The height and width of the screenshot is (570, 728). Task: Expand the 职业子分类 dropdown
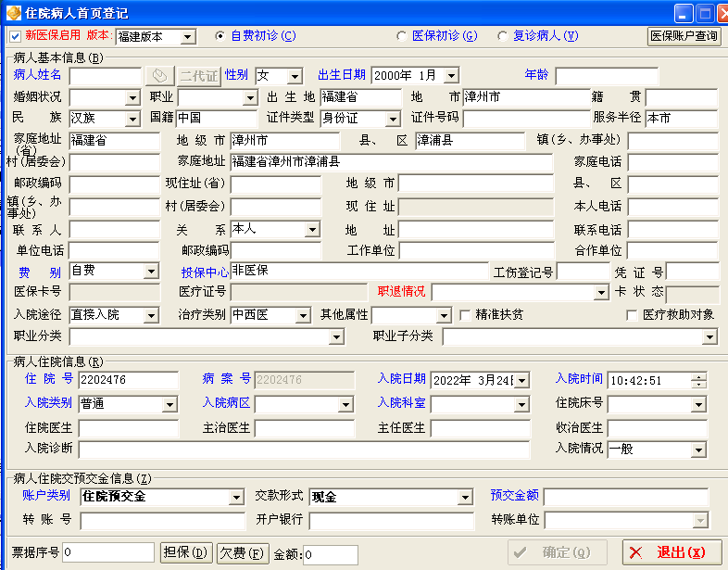tap(709, 336)
